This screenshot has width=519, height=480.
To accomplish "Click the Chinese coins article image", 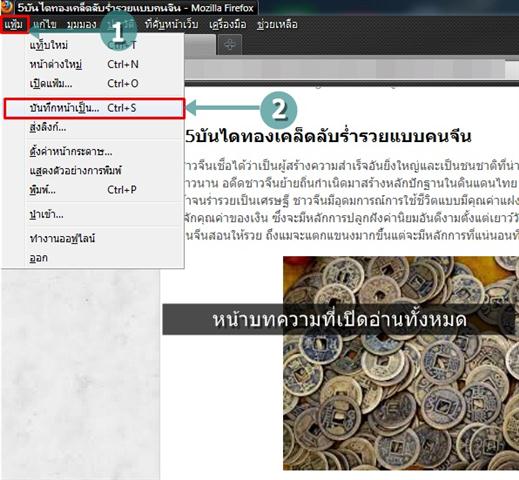I will 401,363.
